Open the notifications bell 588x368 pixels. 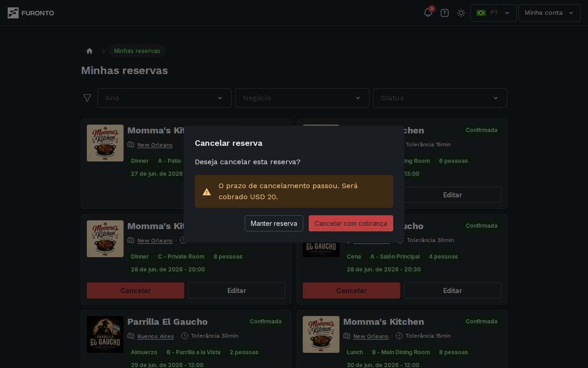pos(428,13)
